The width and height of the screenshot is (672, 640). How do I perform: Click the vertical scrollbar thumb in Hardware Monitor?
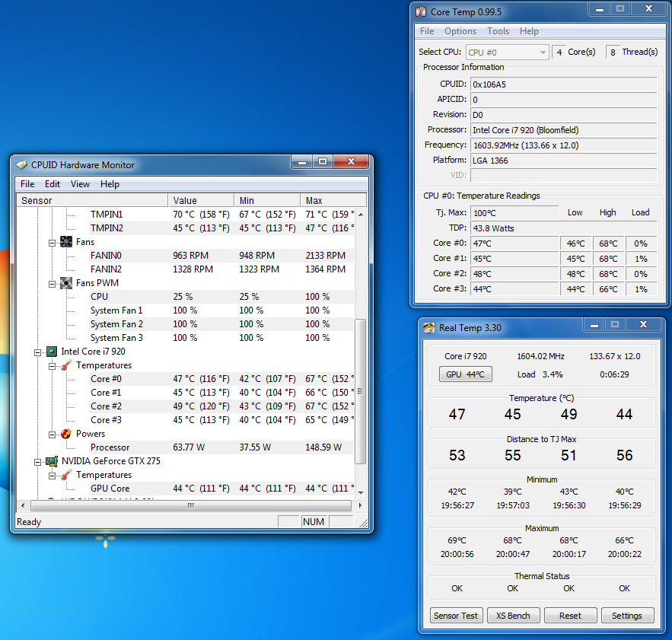(361, 391)
